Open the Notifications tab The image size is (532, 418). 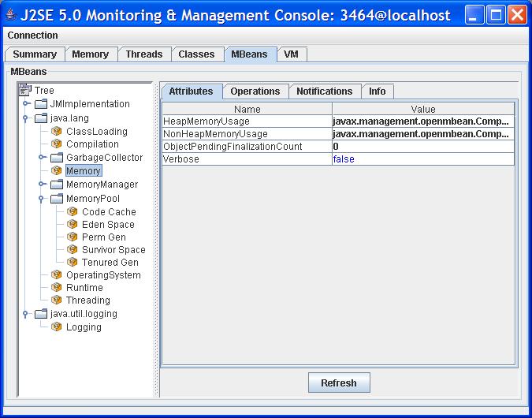pos(324,91)
